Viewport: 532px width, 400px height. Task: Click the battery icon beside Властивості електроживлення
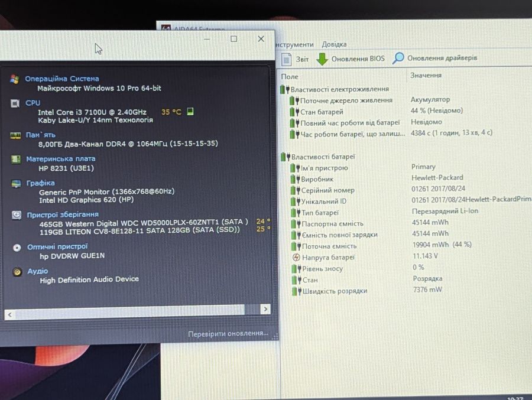point(285,90)
